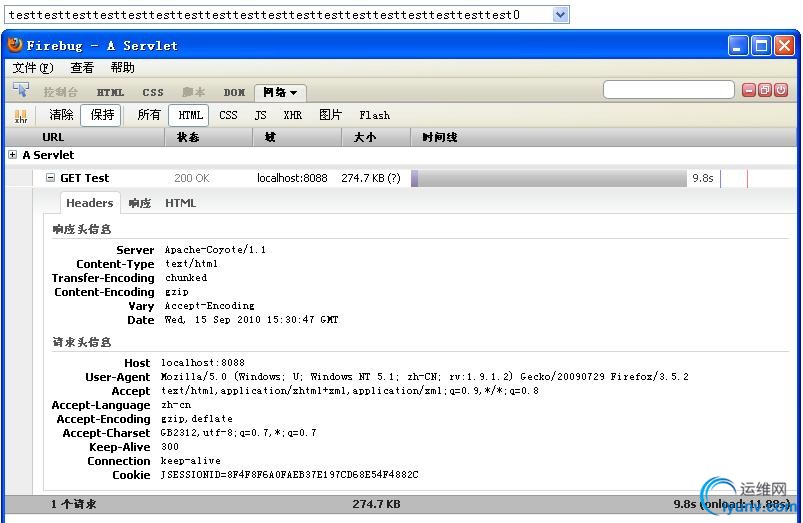Click the chunked Transfer-Encoding value
Image resolution: width=803 pixels, height=523 pixels.
[x=186, y=278]
